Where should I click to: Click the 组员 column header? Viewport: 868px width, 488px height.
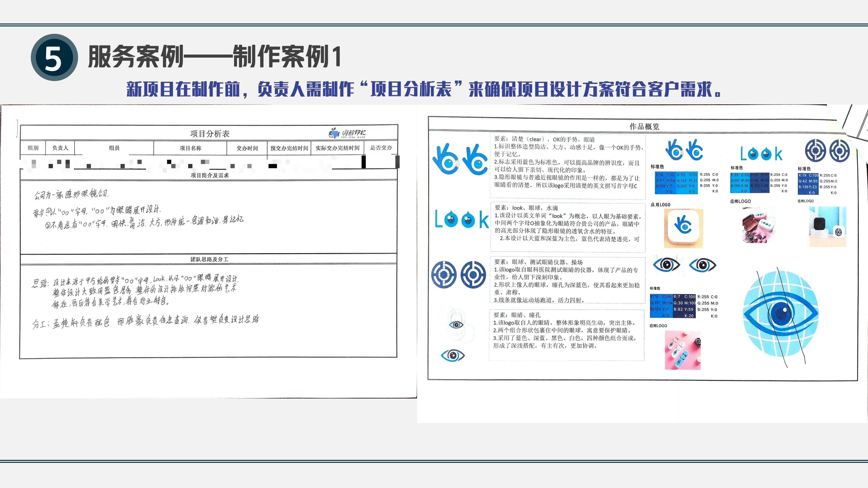[x=114, y=148]
